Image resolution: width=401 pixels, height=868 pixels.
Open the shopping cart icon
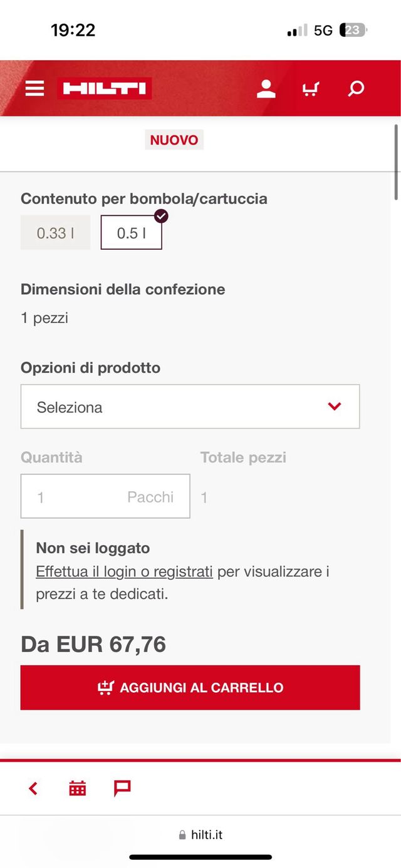coord(310,88)
